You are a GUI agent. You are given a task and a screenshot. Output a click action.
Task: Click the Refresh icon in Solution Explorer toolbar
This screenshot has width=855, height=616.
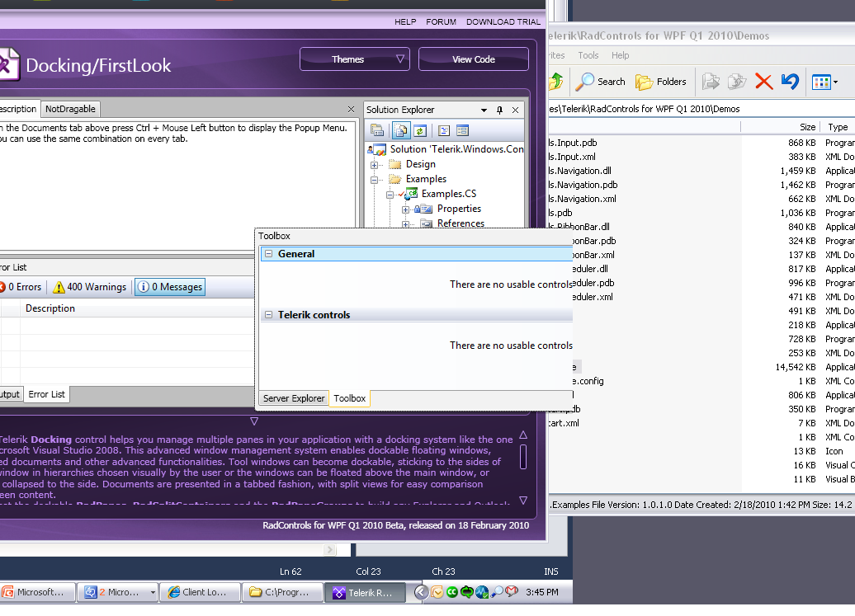pyautogui.click(x=419, y=131)
